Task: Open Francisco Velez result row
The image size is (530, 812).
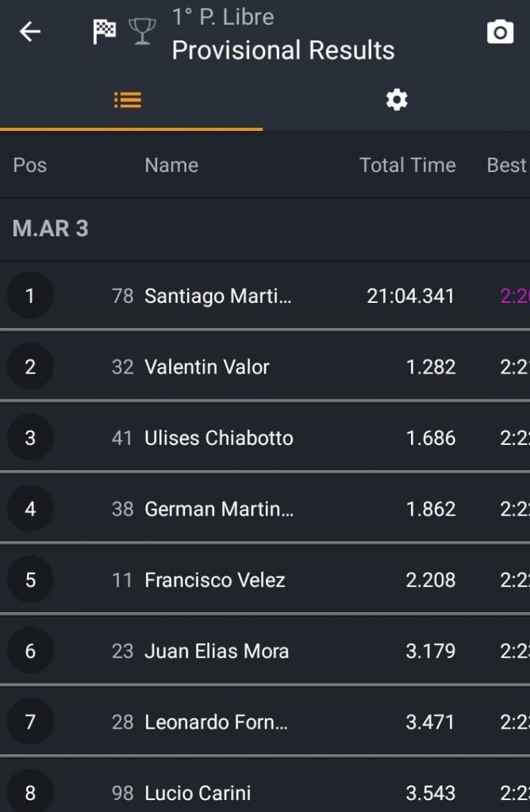Action: 265,580
